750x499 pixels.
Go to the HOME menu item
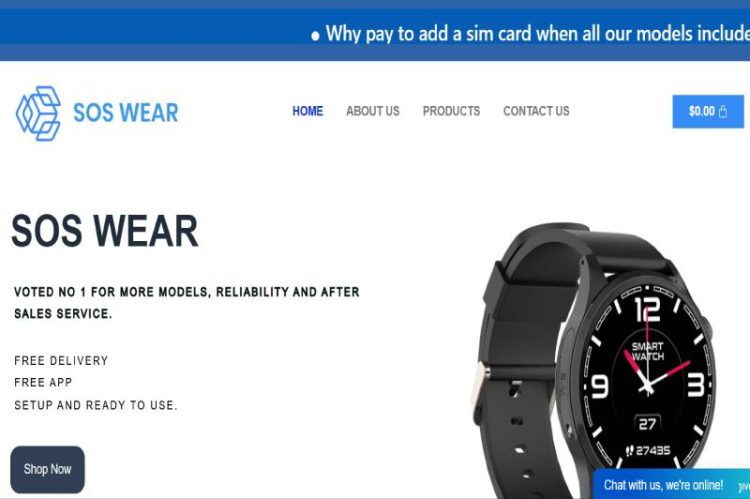[x=308, y=111]
